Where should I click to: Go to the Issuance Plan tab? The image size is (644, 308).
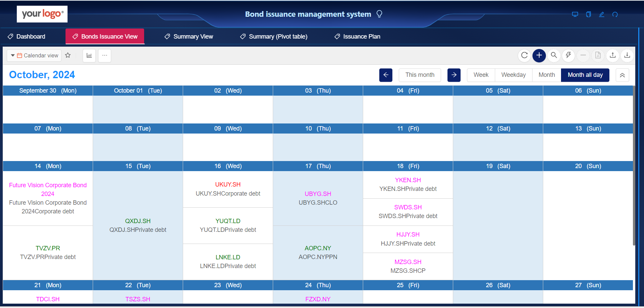click(357, 37)
